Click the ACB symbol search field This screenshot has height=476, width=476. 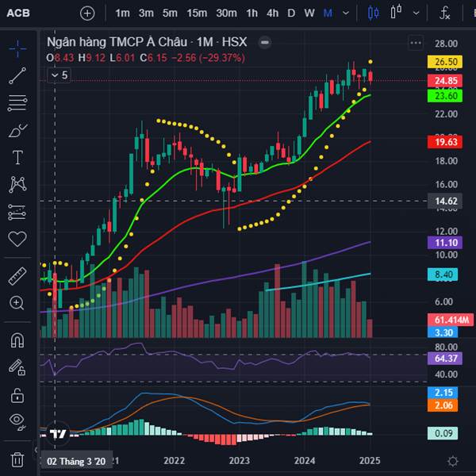pyautogui.click(x=18, y=13)
